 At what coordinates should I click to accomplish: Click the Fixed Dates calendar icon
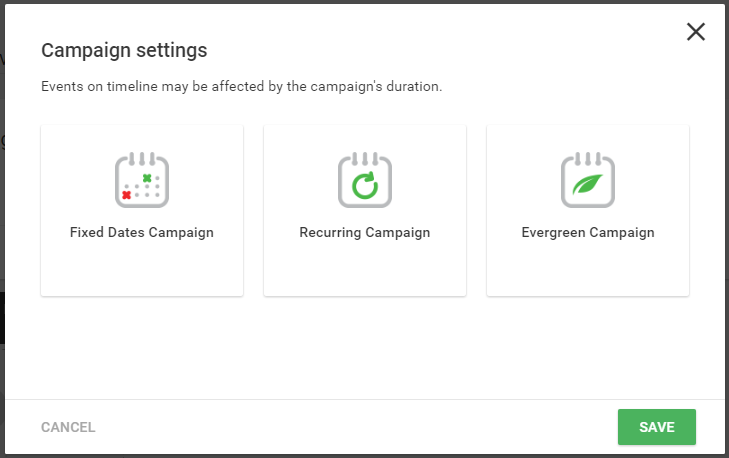click(x=142, y=179)
